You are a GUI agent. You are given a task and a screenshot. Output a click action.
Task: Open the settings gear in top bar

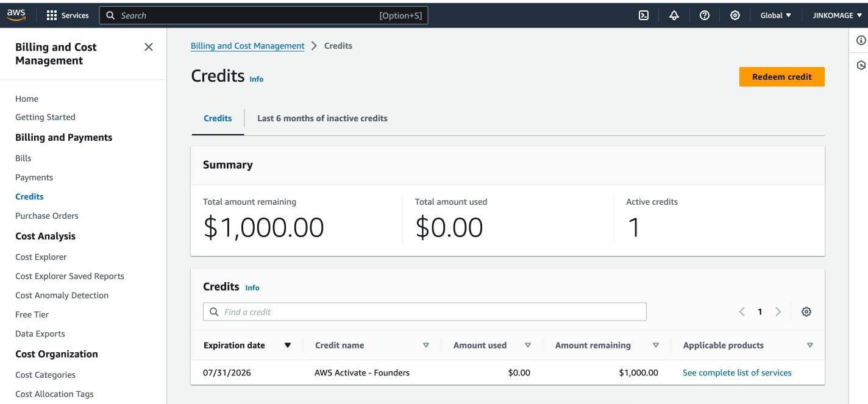tap(735, 15)
